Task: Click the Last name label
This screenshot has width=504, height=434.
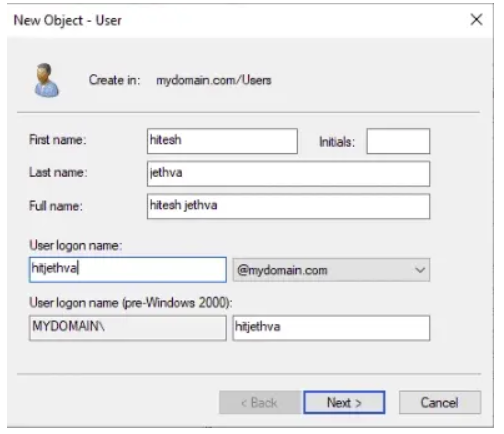Action: pos(58,172)
